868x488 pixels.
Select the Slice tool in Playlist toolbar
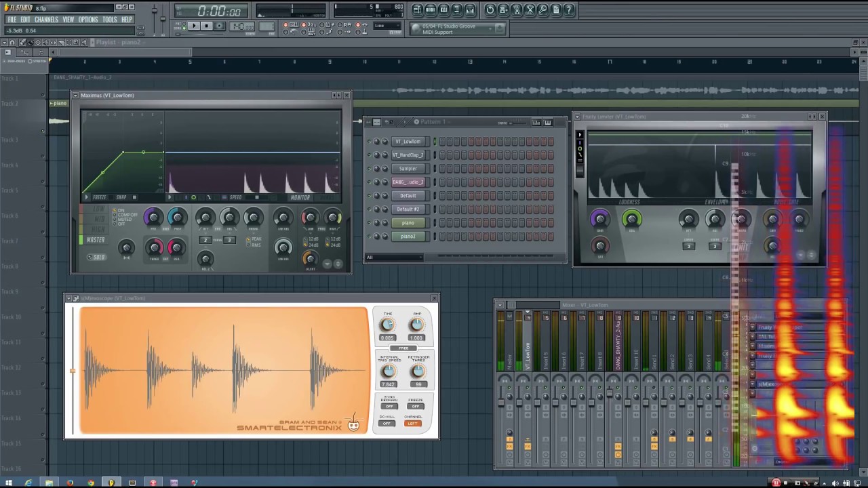(61, 43)
